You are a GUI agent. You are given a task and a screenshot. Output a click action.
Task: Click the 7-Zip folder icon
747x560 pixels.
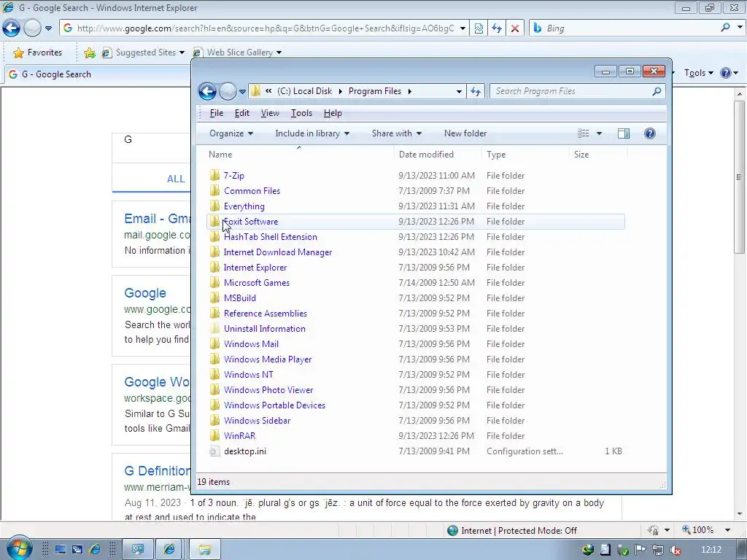tap(215, 175)
